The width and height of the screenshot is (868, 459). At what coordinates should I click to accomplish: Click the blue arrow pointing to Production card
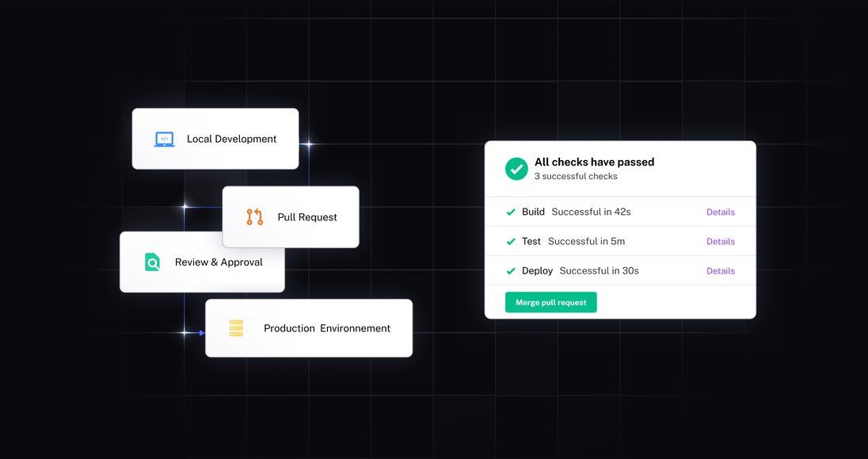tap(200, 333)
